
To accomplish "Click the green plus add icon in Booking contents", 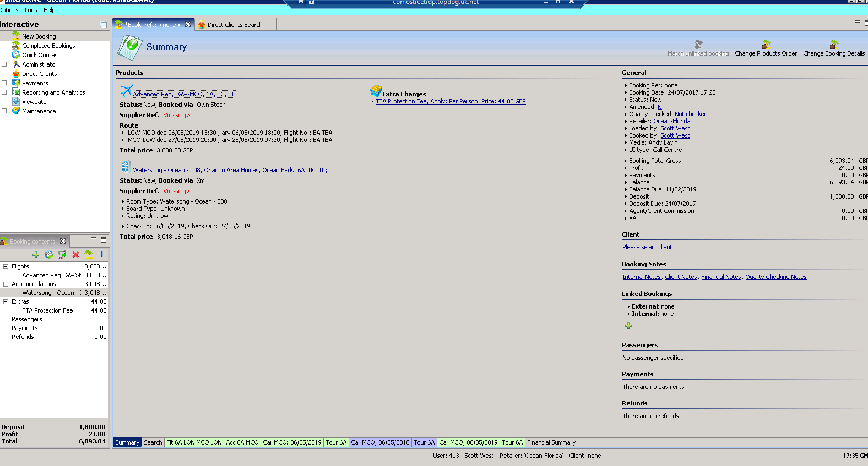I will point(36,255).
